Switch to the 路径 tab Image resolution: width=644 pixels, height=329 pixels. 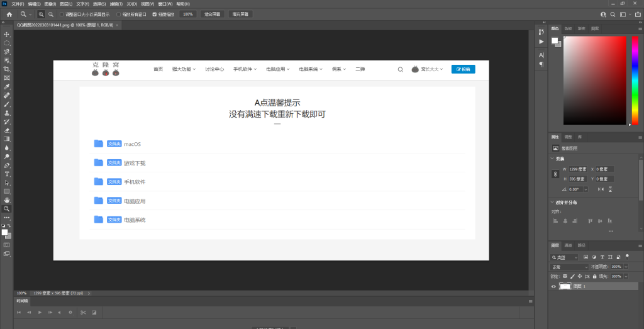click(581, 245)
